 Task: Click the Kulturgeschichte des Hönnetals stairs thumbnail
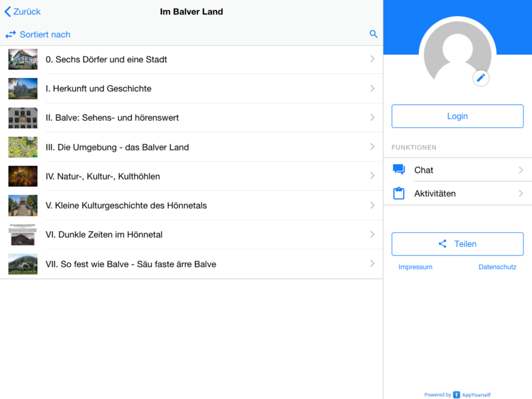[x=23, y=205]
